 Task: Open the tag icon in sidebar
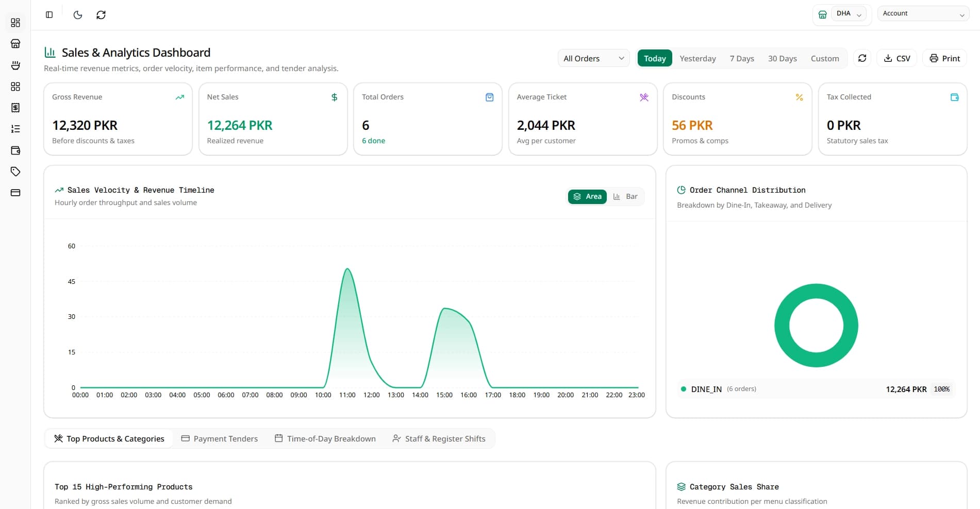pyautogui.click(x=15, y=172)
